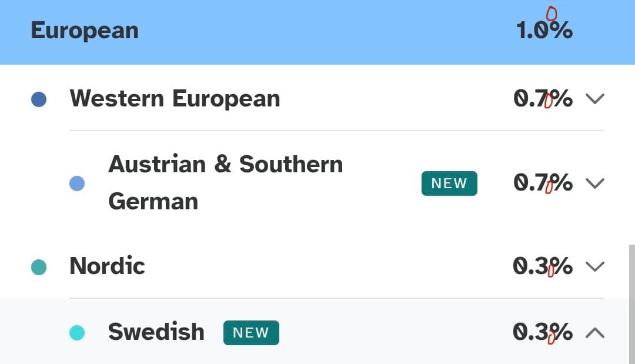The image size is (635, 364).
Task: Click the teal Nordic color dot
Action: click(x=39, y=268)
